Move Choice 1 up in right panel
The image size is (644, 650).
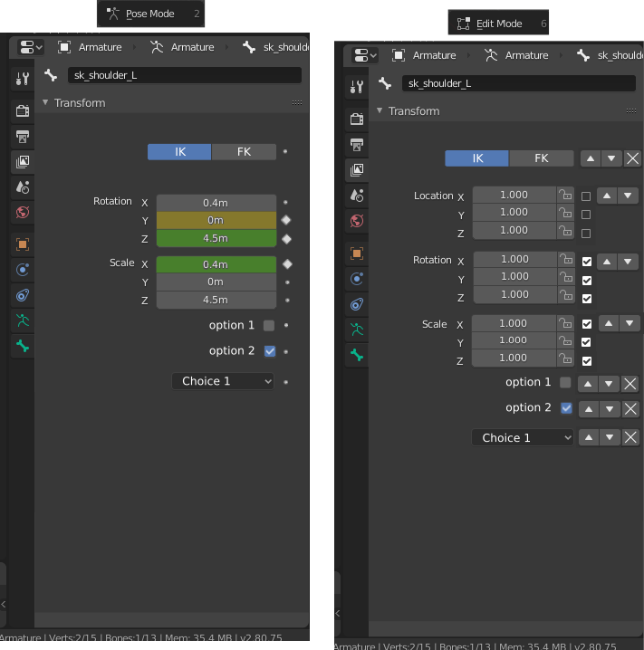point(589,437)
